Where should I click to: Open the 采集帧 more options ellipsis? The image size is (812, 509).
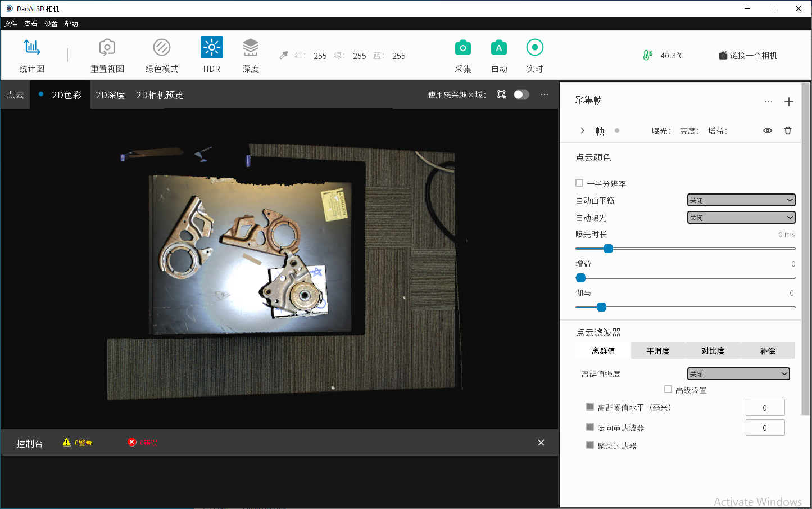[x=769, y=102]
